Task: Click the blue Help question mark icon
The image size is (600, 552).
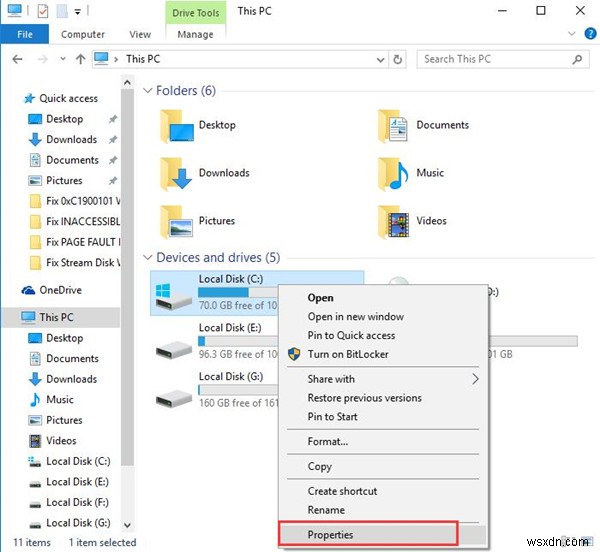Action: pos(590,34)
